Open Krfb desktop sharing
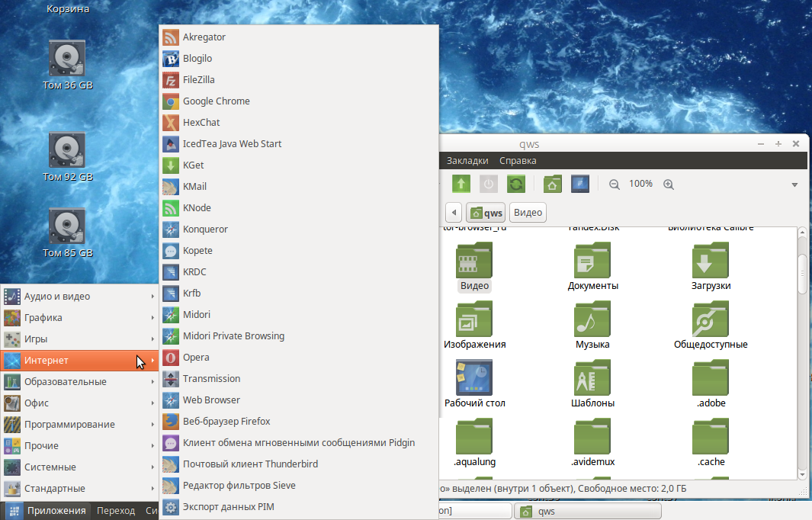Screen dimensions: 812x520 (x=299, y=293)
